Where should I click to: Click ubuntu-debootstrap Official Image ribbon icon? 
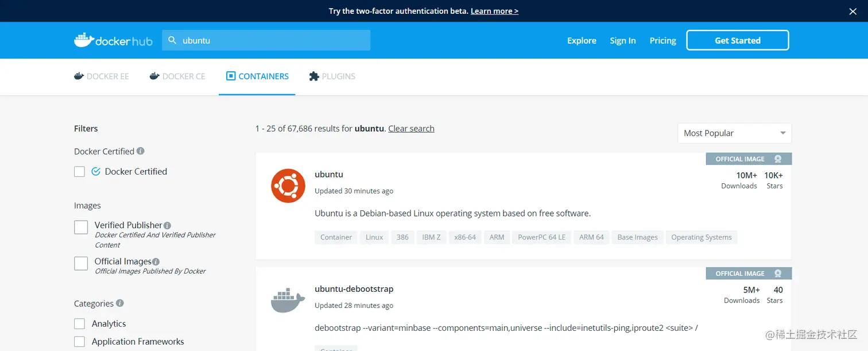click(778, 273)
